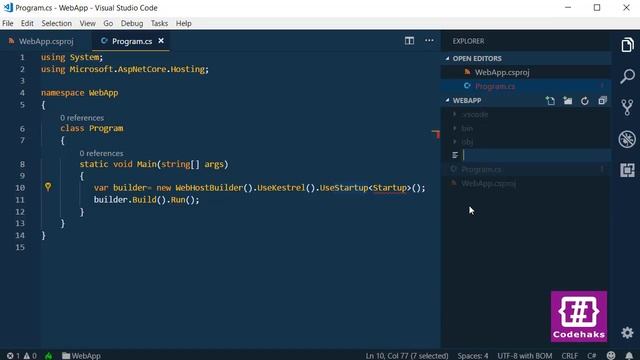The width and height of the screenshot is (640, 360).
Task: Change encoding via UTF-8 with BOM
Action: 524,356
